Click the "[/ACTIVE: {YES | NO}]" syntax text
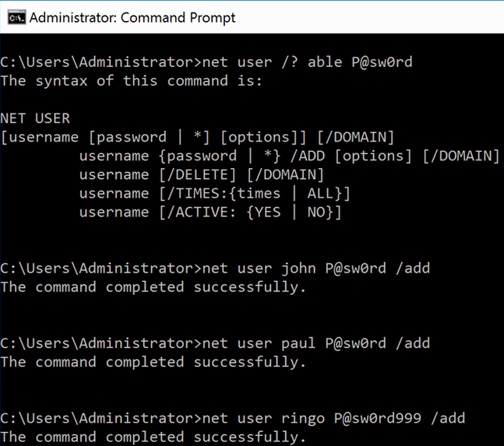This screenshot has height=446, width=504. [x=249, y=212]
